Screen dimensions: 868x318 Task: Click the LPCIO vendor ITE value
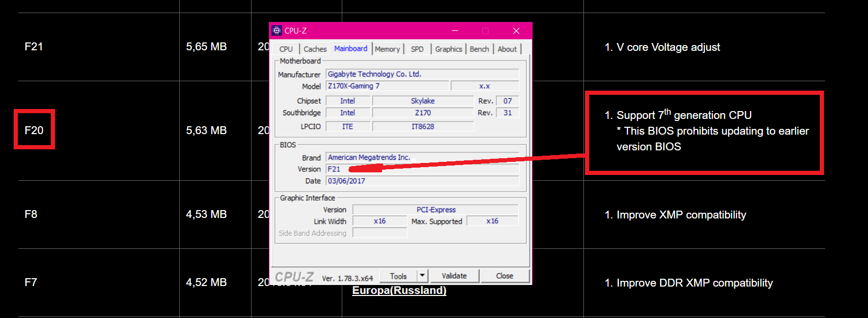click(x=348, y=126)
